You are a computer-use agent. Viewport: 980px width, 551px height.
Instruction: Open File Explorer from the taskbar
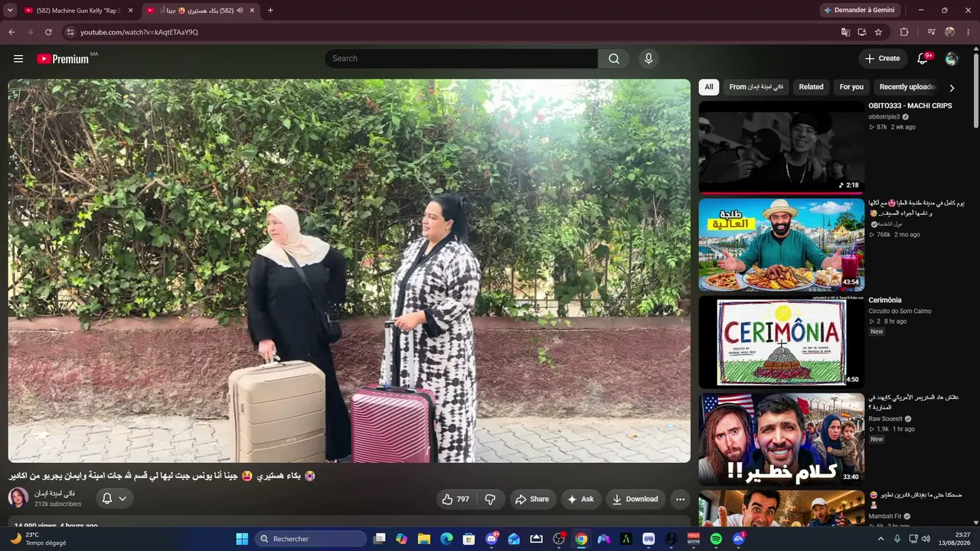tap(423, 539)
